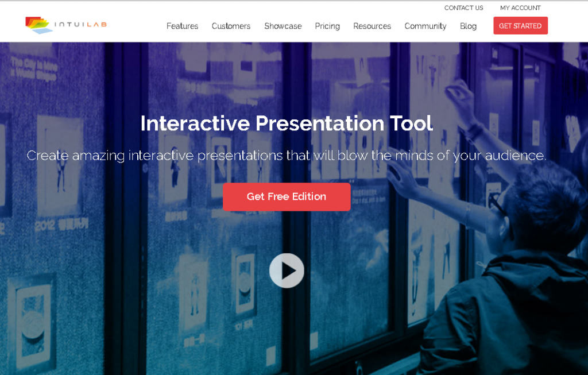
Task: Open the CONTACT US link
Action: coord(464,7)
